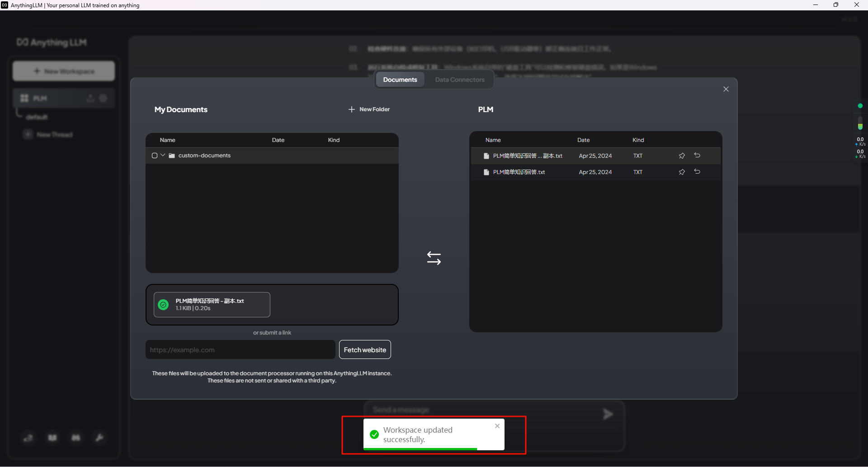The width and height of the screenshot is (868, 467).
Task: Restore down the AnythingLLM window
Action: [836, 5]
